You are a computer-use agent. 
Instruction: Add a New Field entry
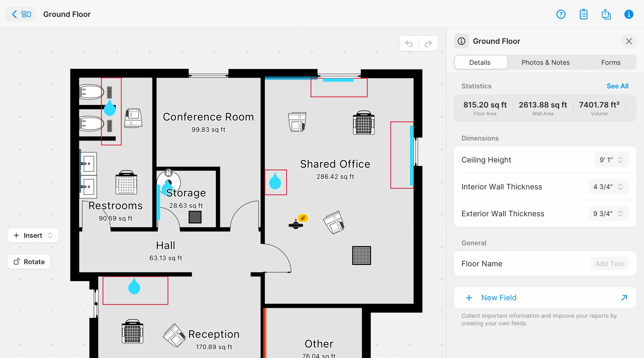[x=499, y=298]
